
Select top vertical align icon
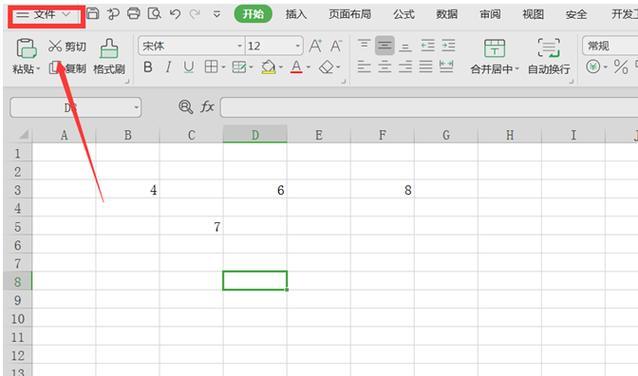click(364, 45)
